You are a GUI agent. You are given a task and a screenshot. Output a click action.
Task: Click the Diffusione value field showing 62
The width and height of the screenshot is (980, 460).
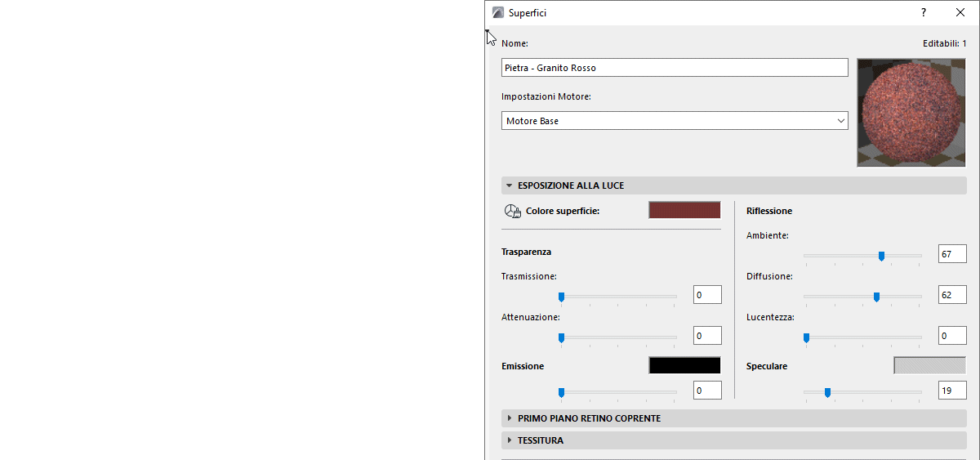[x=952, y=294]
